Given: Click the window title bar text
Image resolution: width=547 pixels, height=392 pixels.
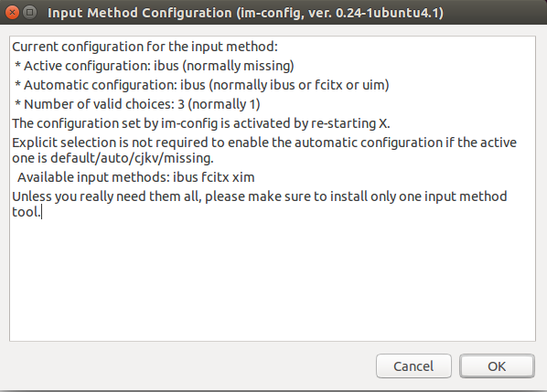Looking at the screenshot, I should [x=245, y=13].
